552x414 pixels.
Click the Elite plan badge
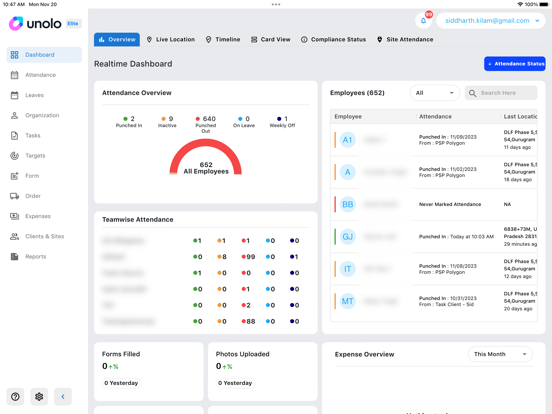point(73,24)
